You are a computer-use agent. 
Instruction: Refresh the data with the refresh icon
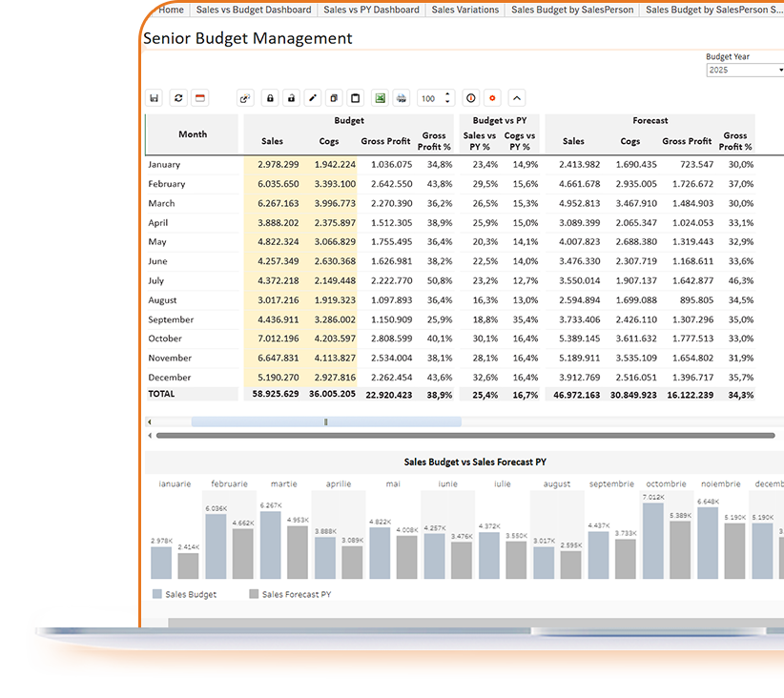178,98
